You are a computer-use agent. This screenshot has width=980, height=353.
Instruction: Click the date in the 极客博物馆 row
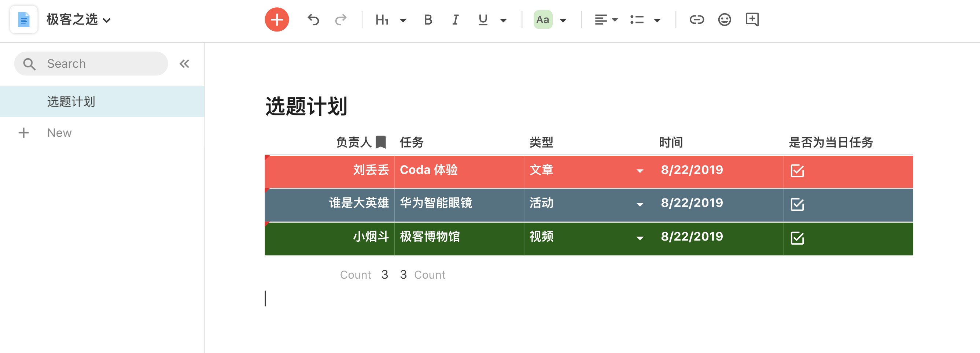692,236
